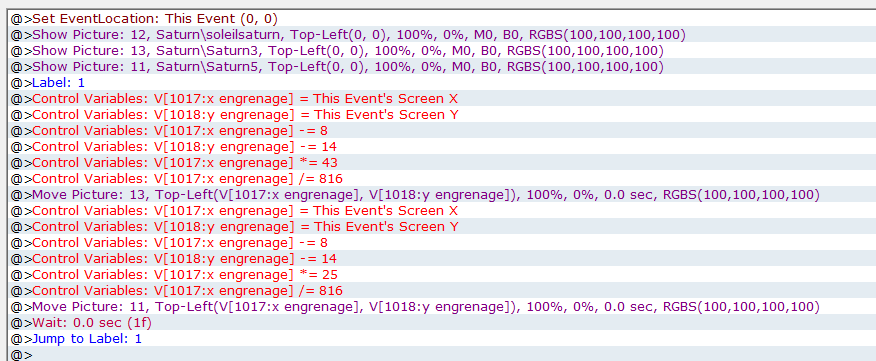The width and height of the screenshot is (876, 361).
Task: Select the x engrenage *= 43 line
Action: pos(441,163)
